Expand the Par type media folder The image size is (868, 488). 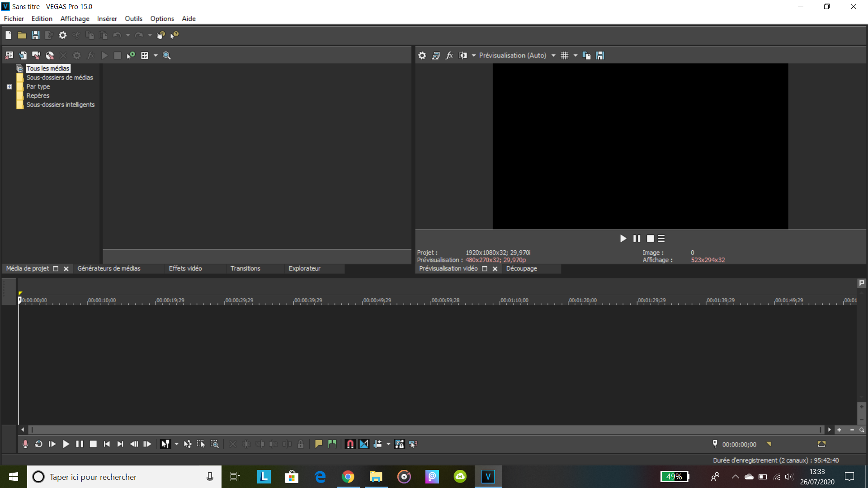9,87
